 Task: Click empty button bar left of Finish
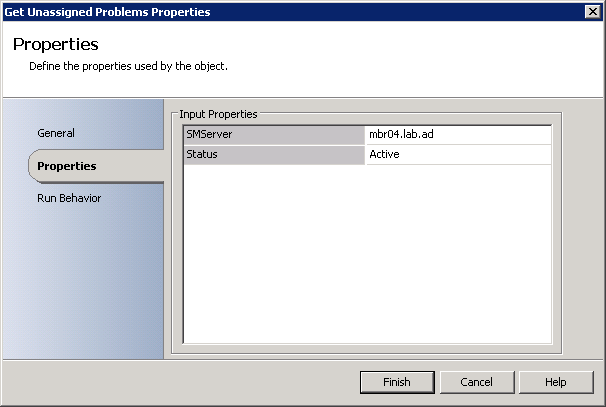(180, 382)
